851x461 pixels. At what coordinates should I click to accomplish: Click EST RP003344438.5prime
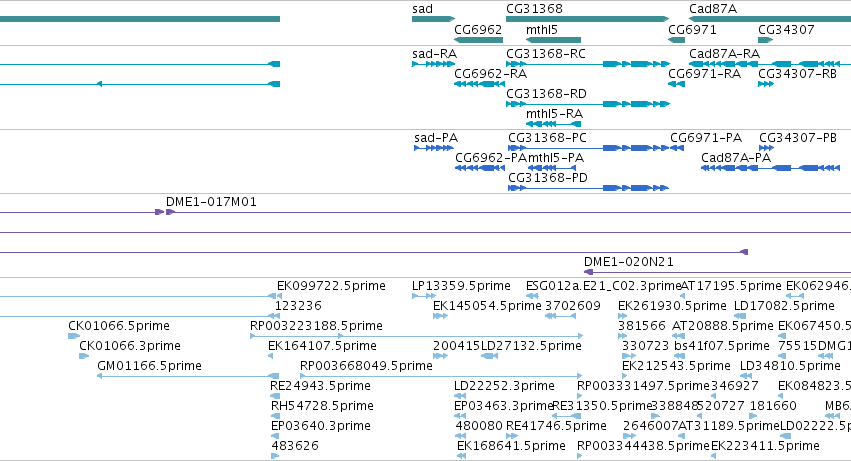(x=643, y=446)
